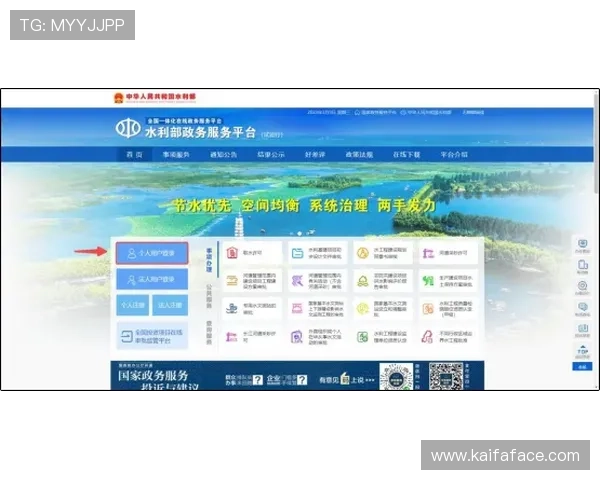Screen dimensions: 600x480
Task: Click the green 生产建设项目 icon
Action: [428, 281]
